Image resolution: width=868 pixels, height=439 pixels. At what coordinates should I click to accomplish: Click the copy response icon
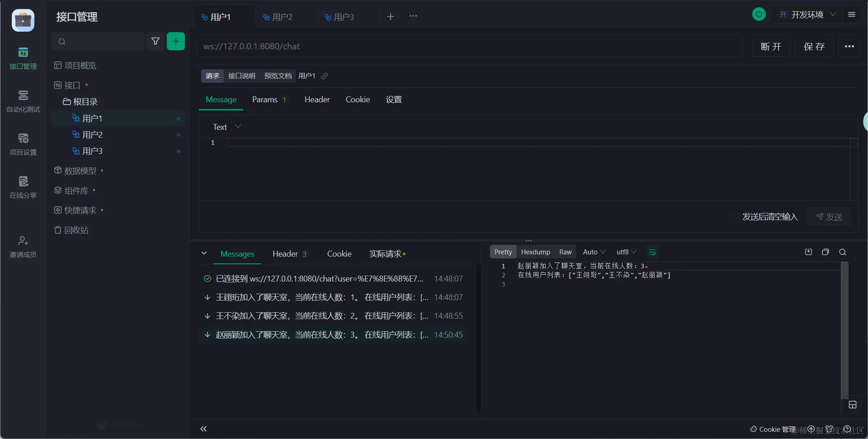826,252
